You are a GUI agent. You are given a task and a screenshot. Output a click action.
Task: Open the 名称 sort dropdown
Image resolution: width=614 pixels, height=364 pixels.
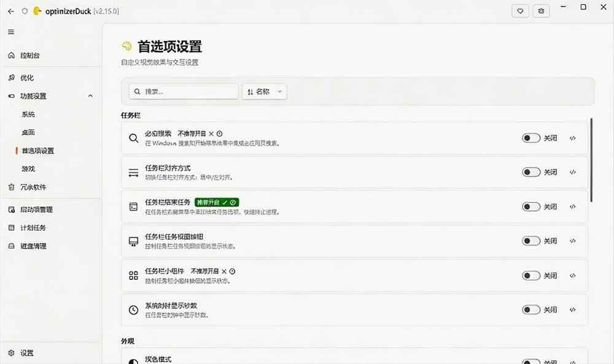coord(264,91)
